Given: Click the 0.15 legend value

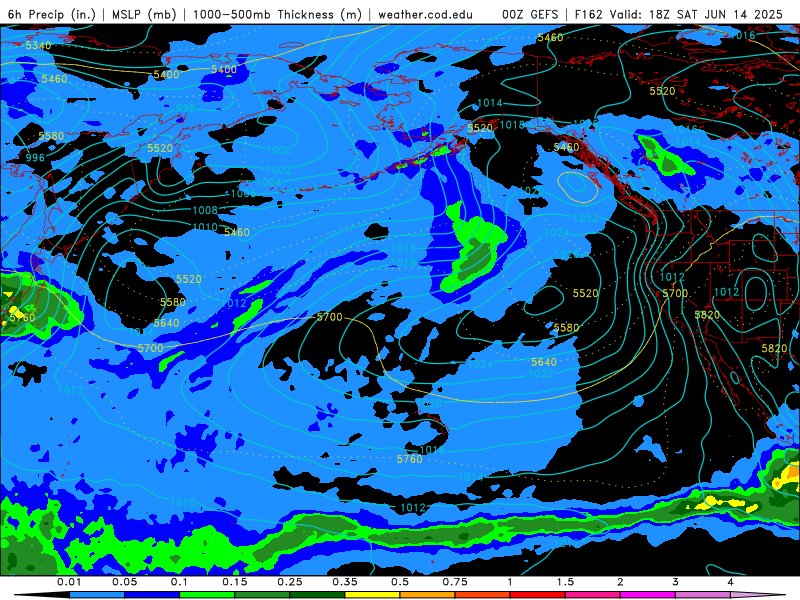Looking at the screenshot, I should click(x=235, y=582).
